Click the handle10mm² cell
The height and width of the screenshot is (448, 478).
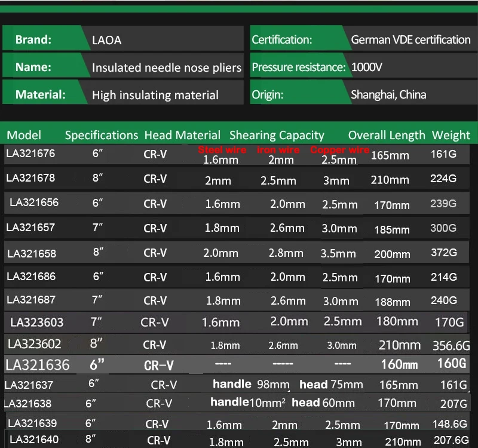(248, 403)
